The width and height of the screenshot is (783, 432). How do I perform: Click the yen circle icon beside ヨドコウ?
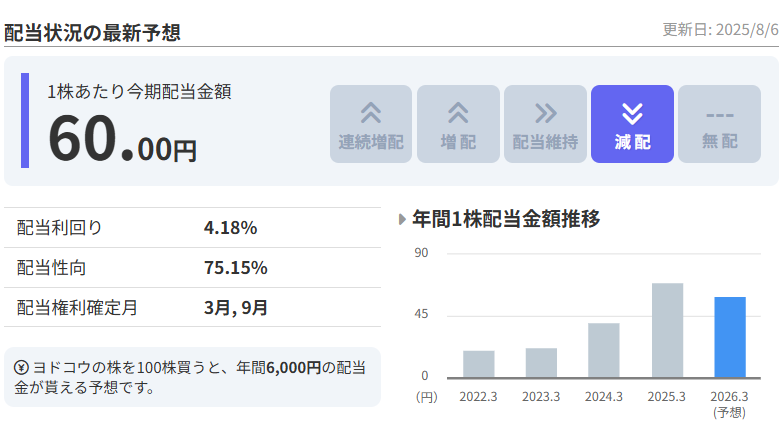[21, 368]
